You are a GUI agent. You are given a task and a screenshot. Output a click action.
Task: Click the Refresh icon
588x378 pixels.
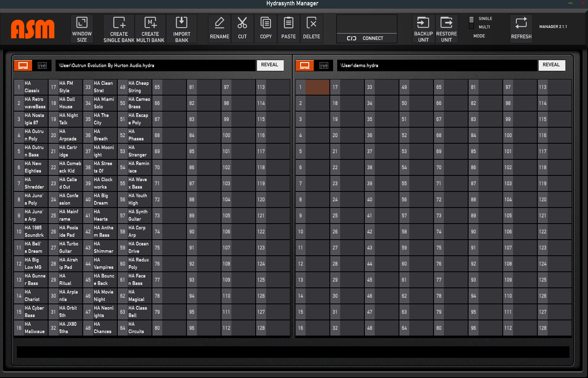point(521,29)
